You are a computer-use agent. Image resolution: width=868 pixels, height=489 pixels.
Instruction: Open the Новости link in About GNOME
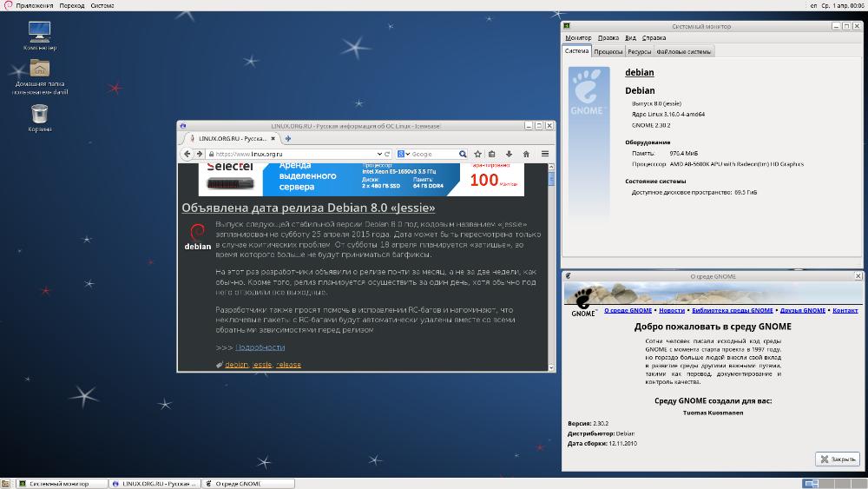click(672, 310)
